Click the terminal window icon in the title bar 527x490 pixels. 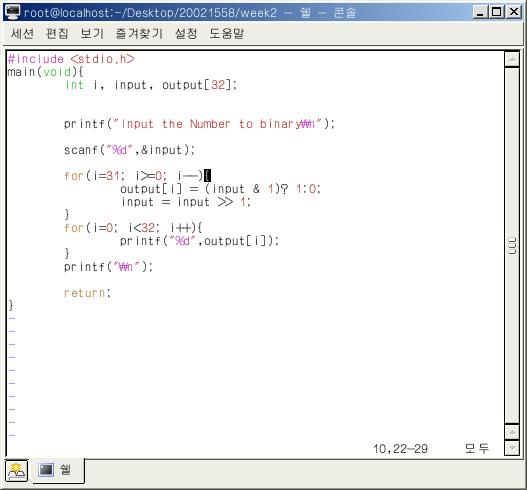(x=13, y=12)
